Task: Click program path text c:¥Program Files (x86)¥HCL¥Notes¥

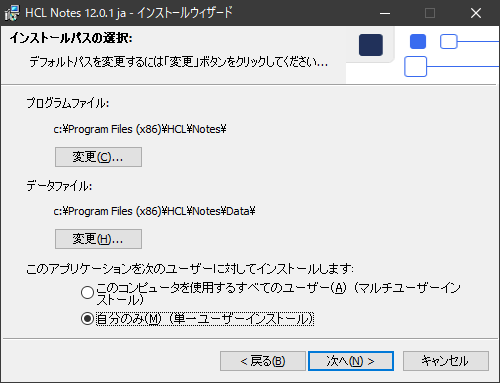Action: click(140, 129)
